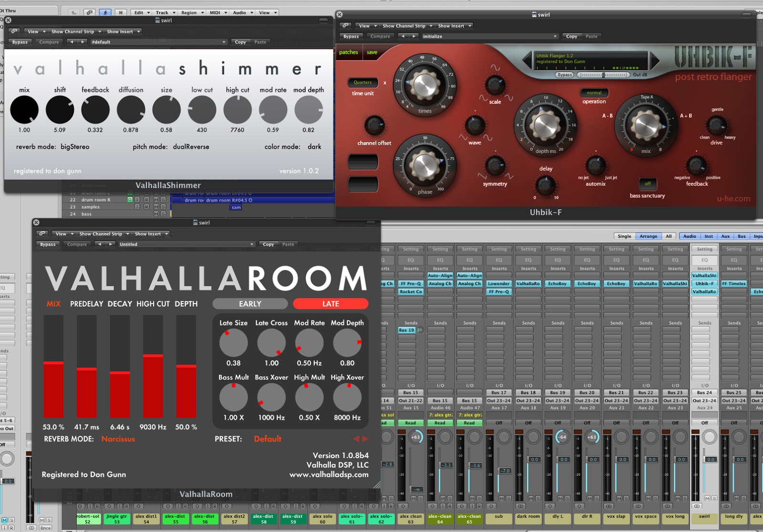Click Copy in ValhallaShimmer window
Screen dimensions: 763x532
tap(240, 42)
